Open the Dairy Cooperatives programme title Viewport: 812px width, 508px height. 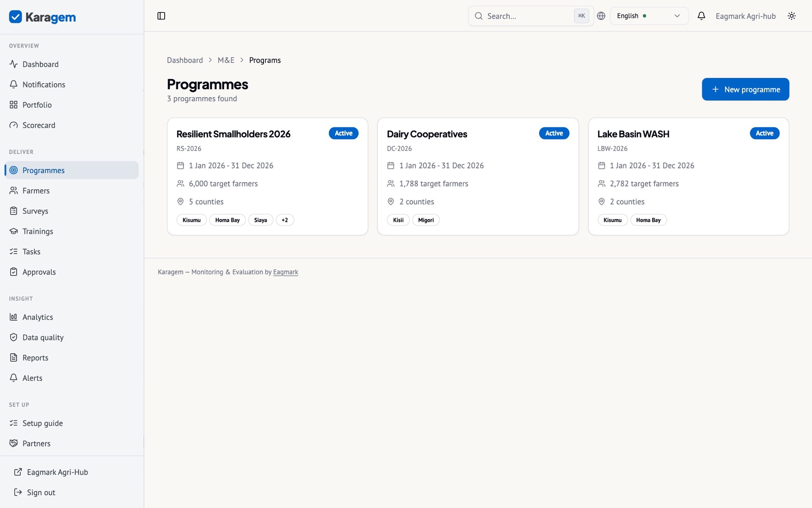coord(427,134)
